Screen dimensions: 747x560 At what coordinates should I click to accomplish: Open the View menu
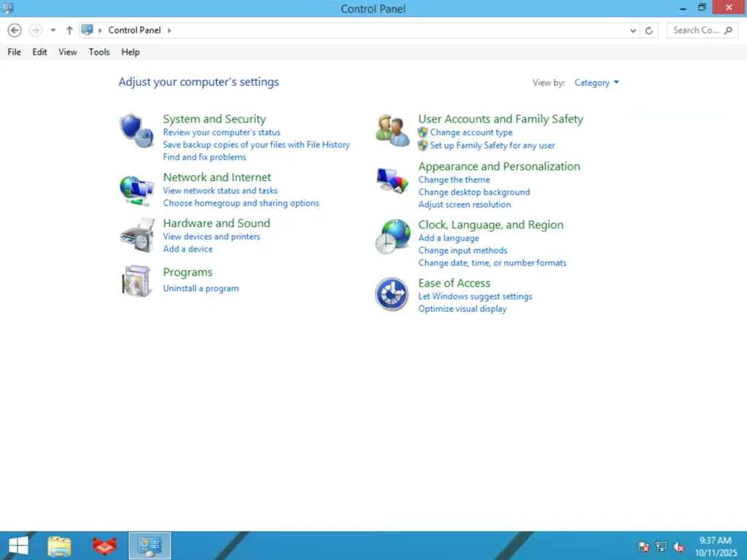pyautogui.click(x=68, y=52)
